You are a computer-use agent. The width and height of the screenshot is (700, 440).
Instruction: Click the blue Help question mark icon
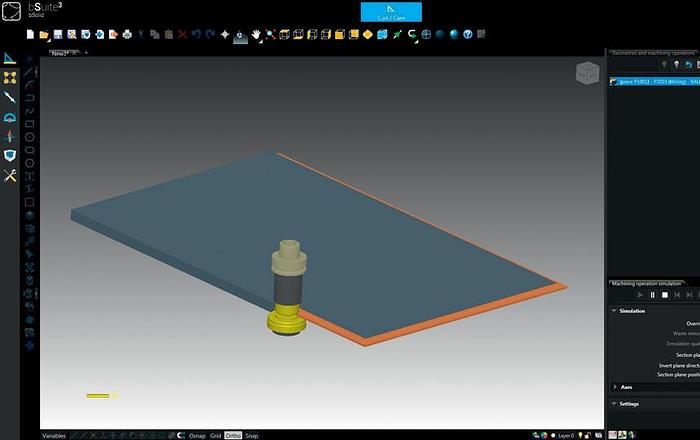pyautogui.click(x=467, y=34)
